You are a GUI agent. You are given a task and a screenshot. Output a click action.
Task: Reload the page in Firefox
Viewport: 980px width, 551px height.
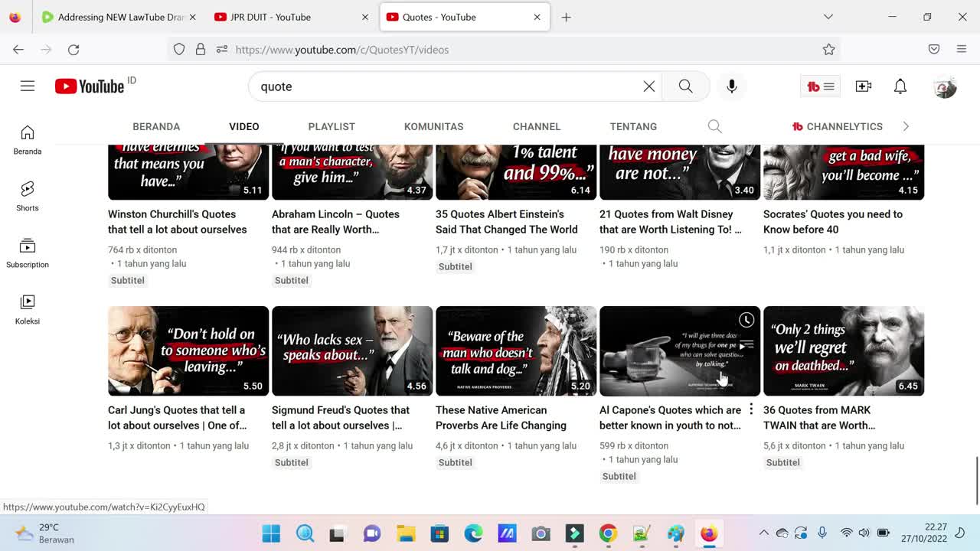(x=73, y=50)
